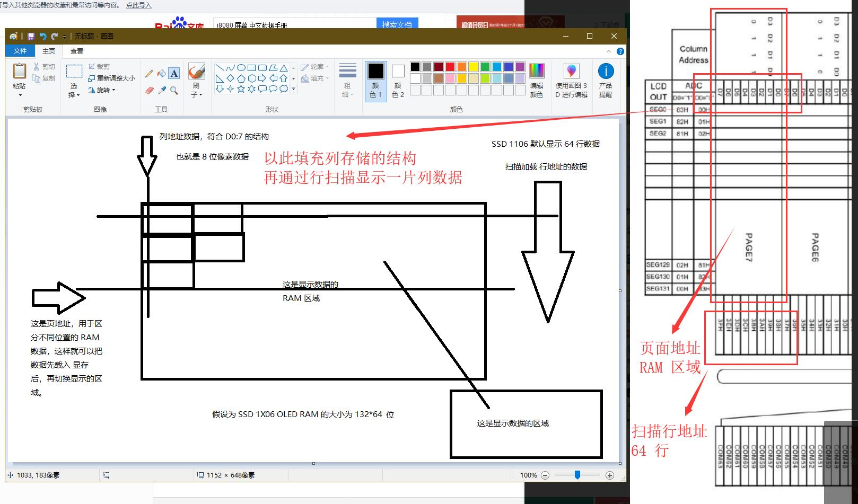Open the Rotate (旋转) dropdown

102,90
